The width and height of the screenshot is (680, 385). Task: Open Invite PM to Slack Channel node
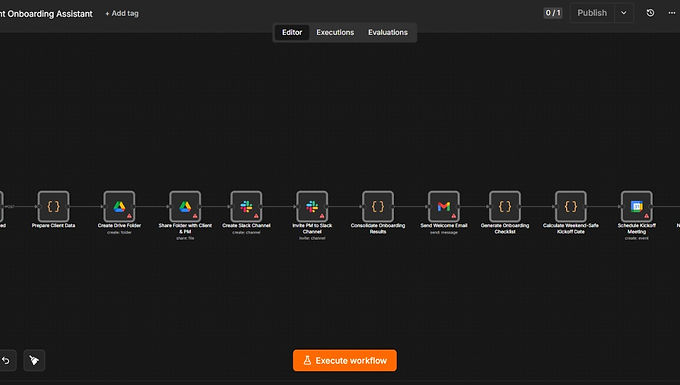tap(312, 206)
